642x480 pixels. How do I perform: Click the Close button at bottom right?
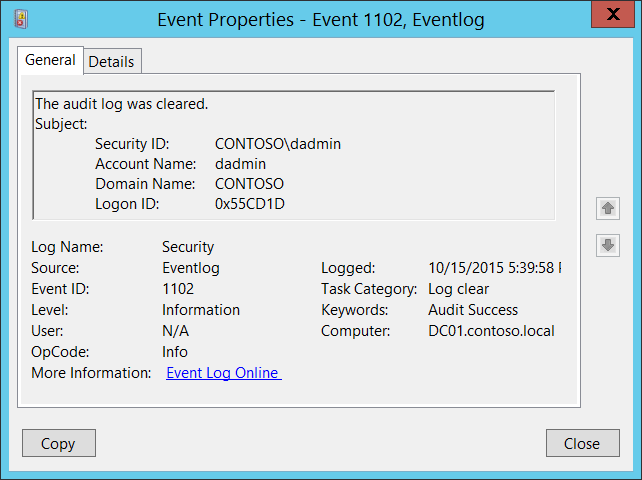click(x=581, y=443)
